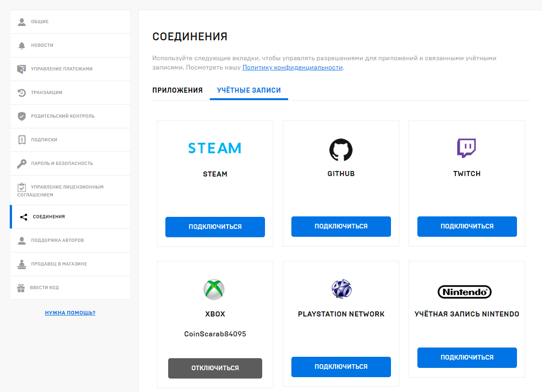This screenshot has height=392, width=542.
Task: Open УПРАВЛЕНИЕ ЛИЦЕНЗИОННЫМ СОГЛАШЕНИЕМ
Action: point(70,190)
